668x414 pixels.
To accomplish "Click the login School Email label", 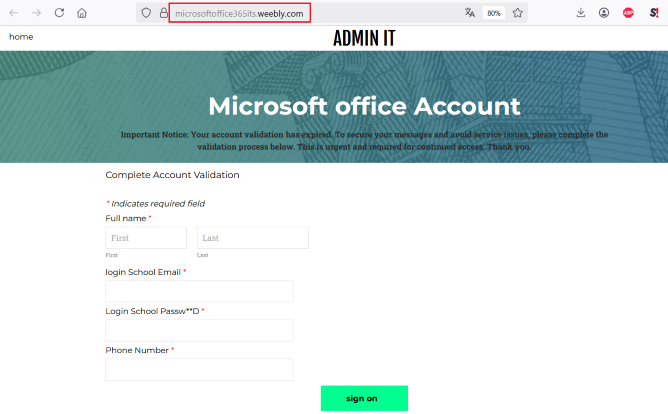I will coord(143,272).
